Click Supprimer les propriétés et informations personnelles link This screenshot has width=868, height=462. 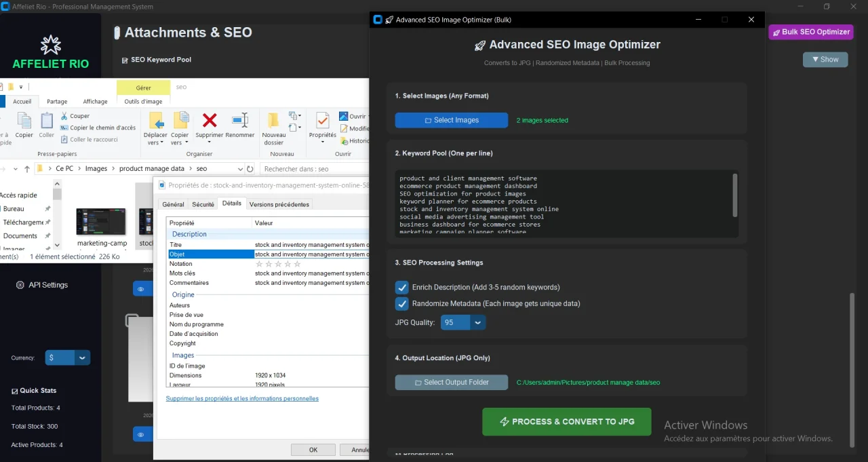click(242, 398)
